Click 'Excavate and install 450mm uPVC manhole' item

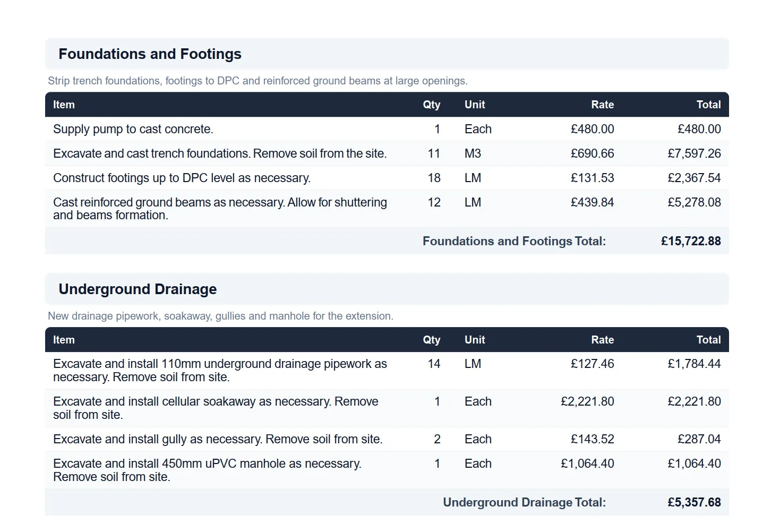pyautogui.click(x=207, y=470)
